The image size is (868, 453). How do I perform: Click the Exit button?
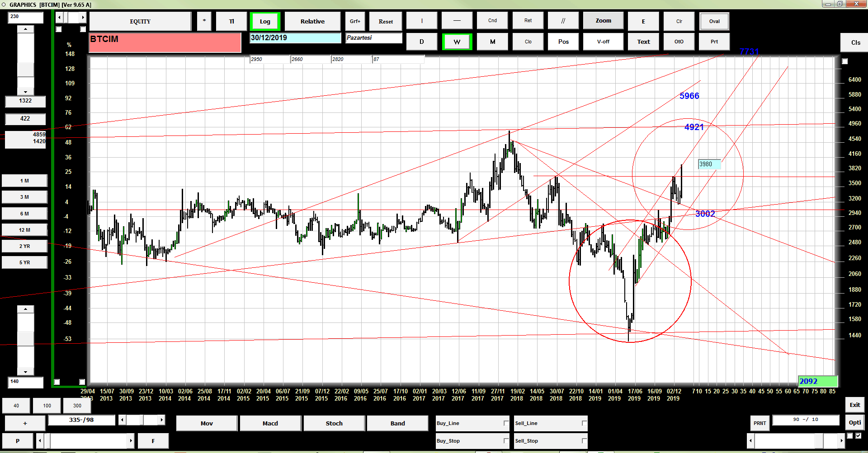pyautogui.click(x=854, y=405)
